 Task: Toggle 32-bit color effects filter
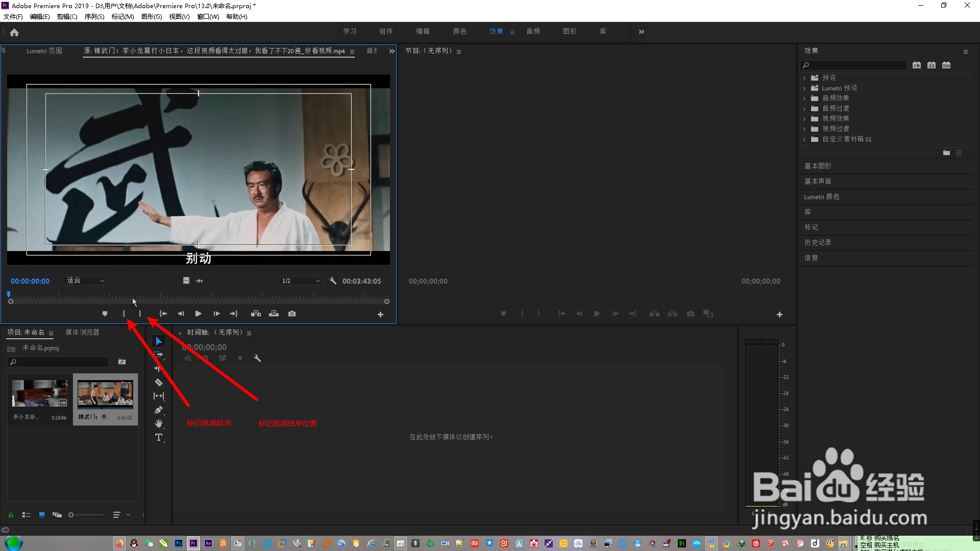[932, 65]
